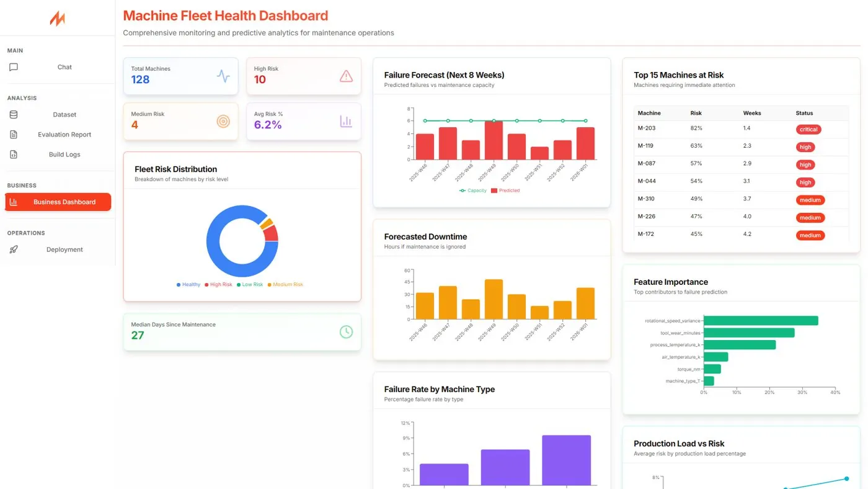Toggle Low Risk legend entry
868x489 pixels.
tap(250, 285)
